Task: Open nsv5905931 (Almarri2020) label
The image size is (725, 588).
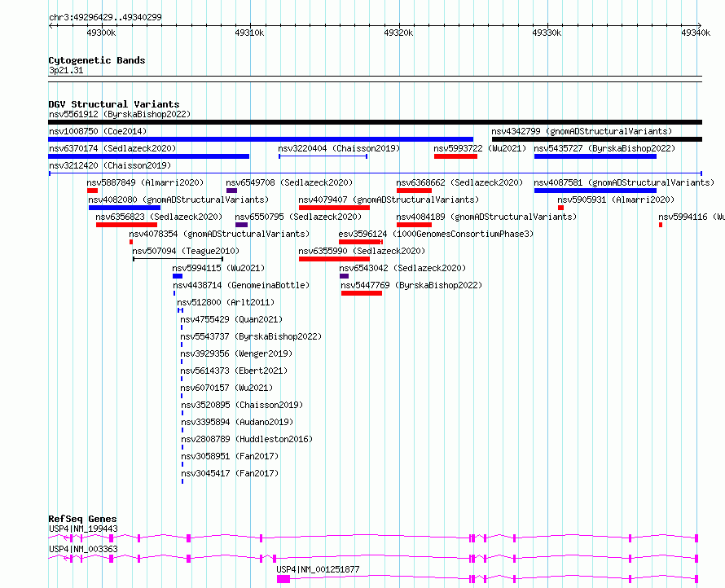Action: [x=616, y=200]
